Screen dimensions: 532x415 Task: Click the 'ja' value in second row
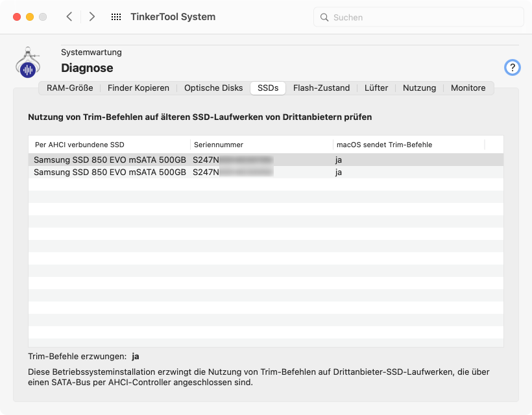tap(338, 172)
